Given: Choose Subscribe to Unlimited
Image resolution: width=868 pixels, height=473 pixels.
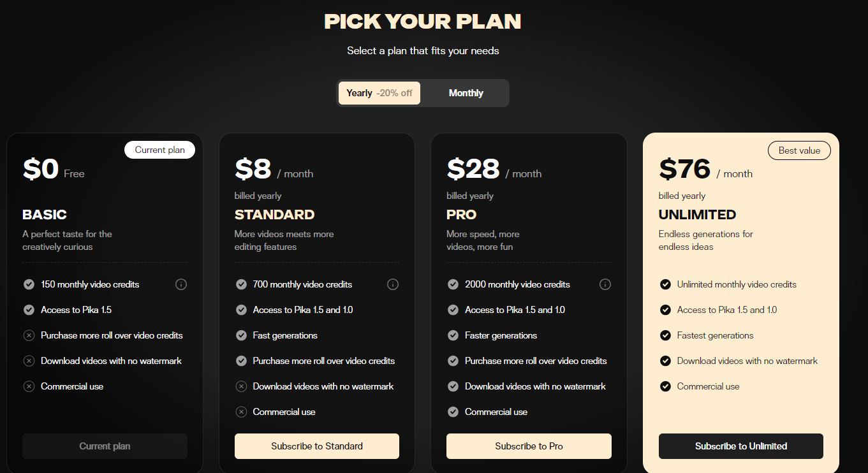Looking at the screenshot, I should [740, 446].
